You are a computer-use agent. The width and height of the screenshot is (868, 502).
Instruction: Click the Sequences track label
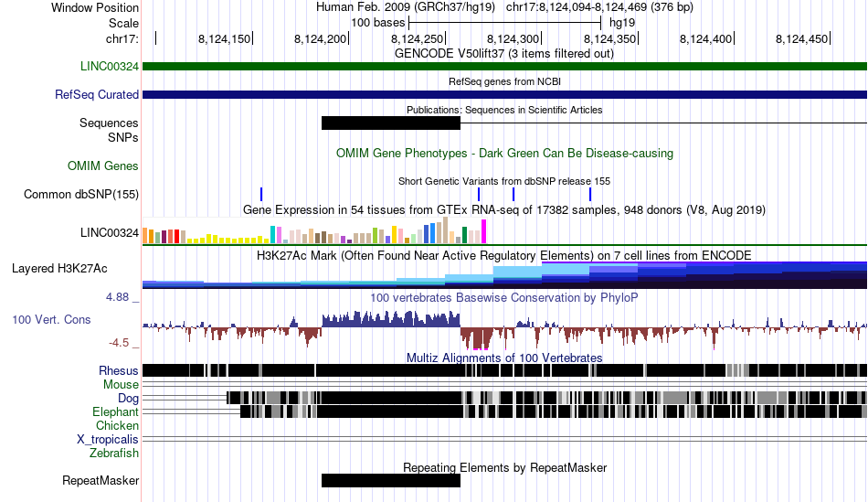109,123
